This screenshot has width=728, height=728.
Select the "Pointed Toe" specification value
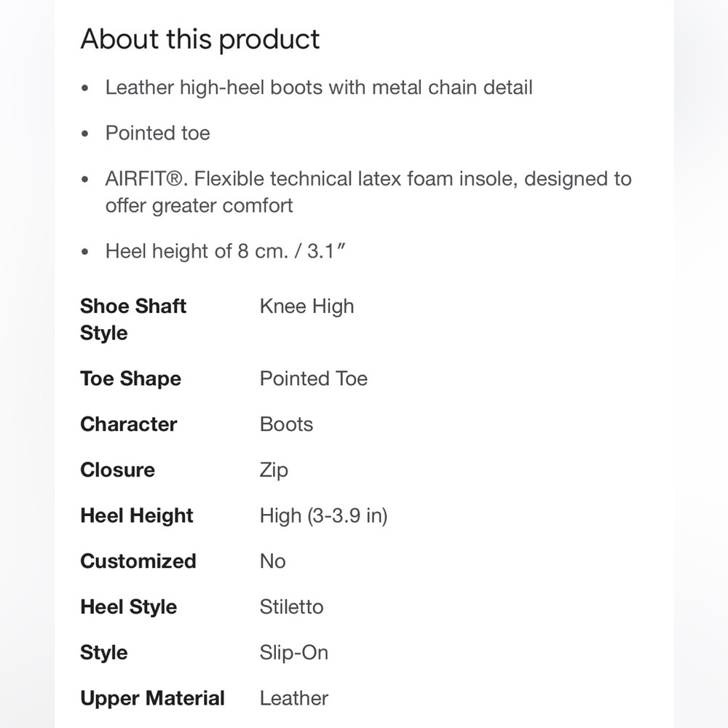(313, 379)
